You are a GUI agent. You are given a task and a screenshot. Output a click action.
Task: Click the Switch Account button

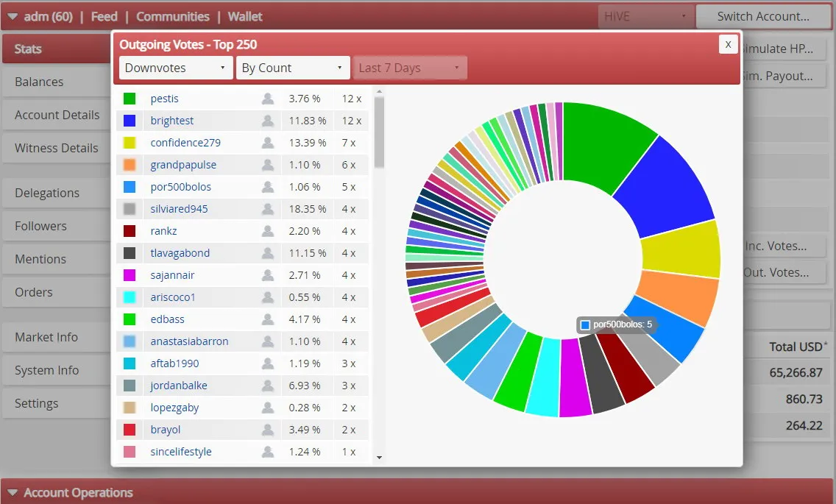(x=763, y=16)
